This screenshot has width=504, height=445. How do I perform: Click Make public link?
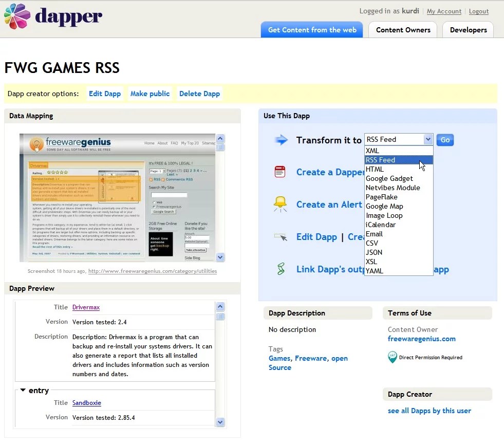150,94
